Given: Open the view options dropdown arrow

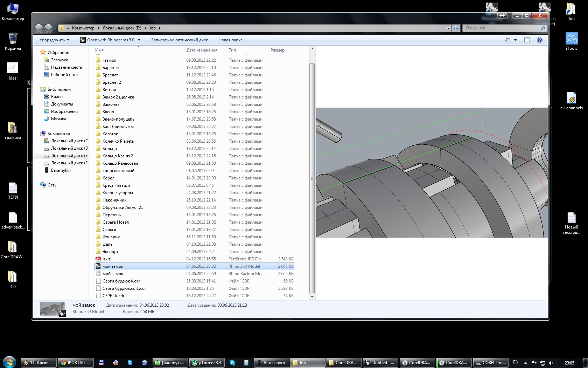Looking at the screenshot, I should click(515, 40).
